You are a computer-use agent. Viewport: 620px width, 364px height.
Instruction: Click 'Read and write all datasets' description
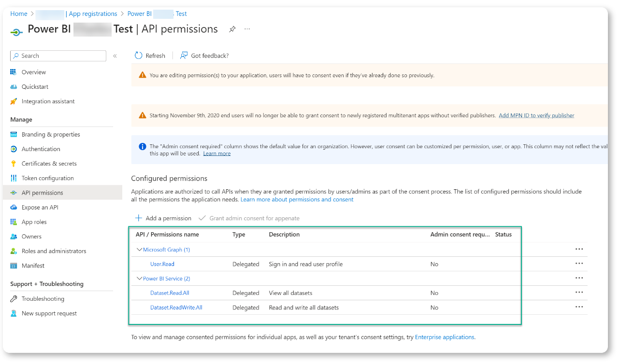pyautogui.click(x=304, y=308)
